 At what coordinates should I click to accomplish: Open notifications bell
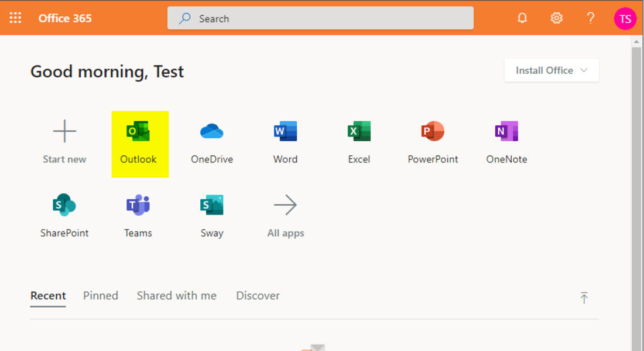[x=522, y=18]
